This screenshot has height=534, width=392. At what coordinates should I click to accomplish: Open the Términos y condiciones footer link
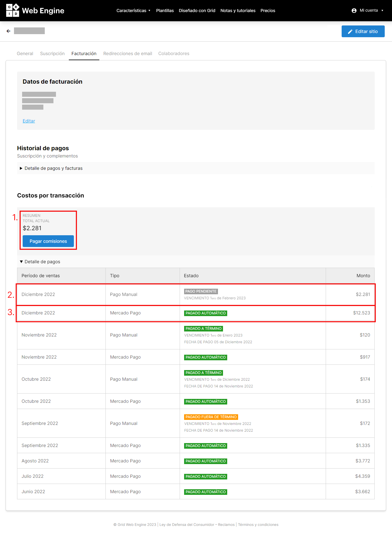point(258,524)
